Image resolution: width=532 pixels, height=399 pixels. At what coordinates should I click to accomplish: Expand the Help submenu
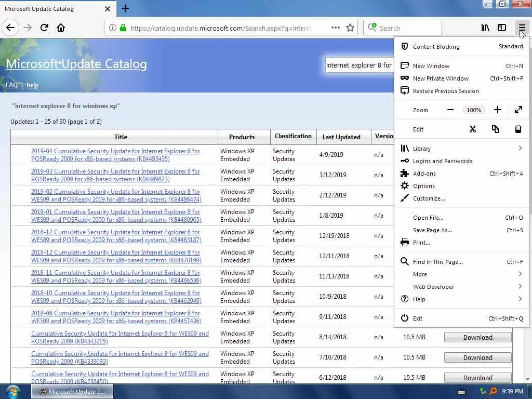coord(461,299)
